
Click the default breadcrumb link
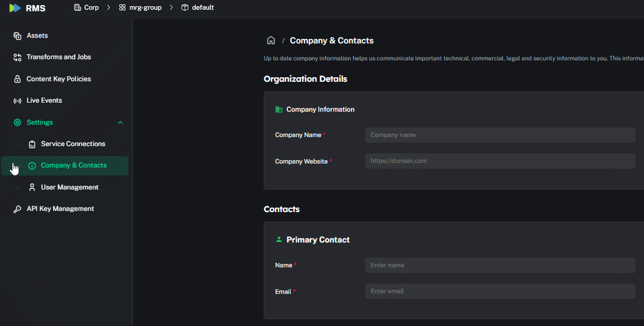(203, 7)
